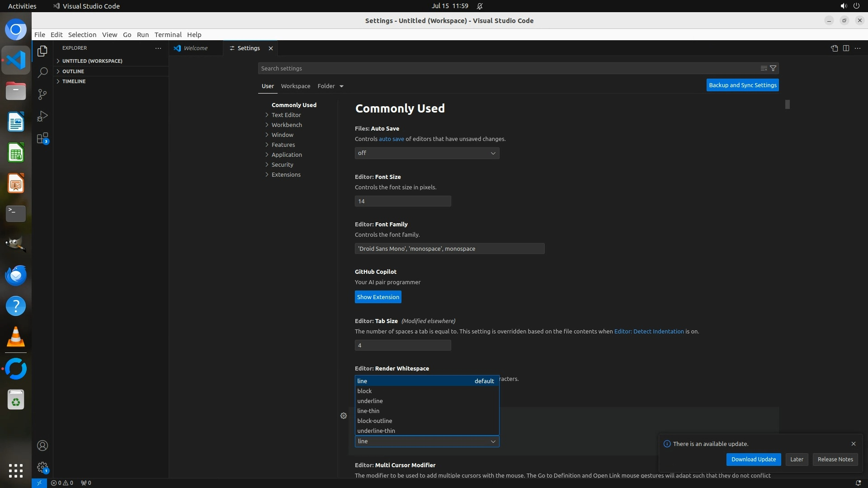Switch to the Workspace settings tab
Viewport: 868px width, 488px height.
(295, 86)
